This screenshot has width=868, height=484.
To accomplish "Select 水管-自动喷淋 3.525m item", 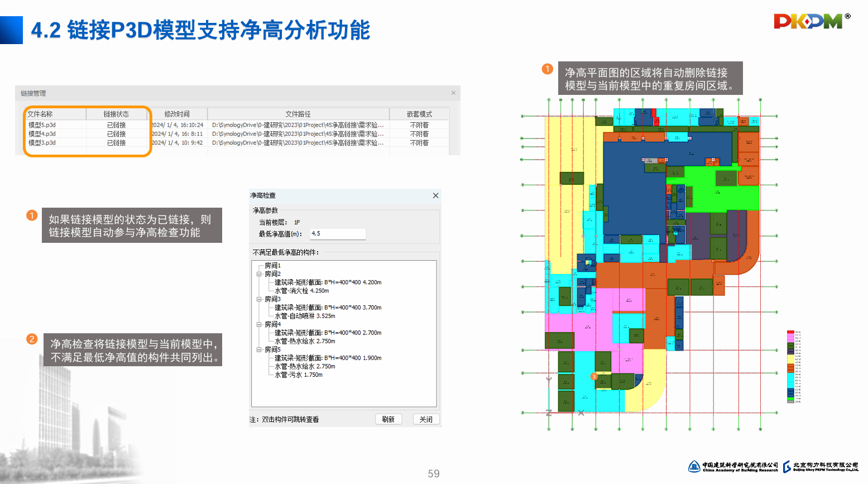I will [305, 316].
